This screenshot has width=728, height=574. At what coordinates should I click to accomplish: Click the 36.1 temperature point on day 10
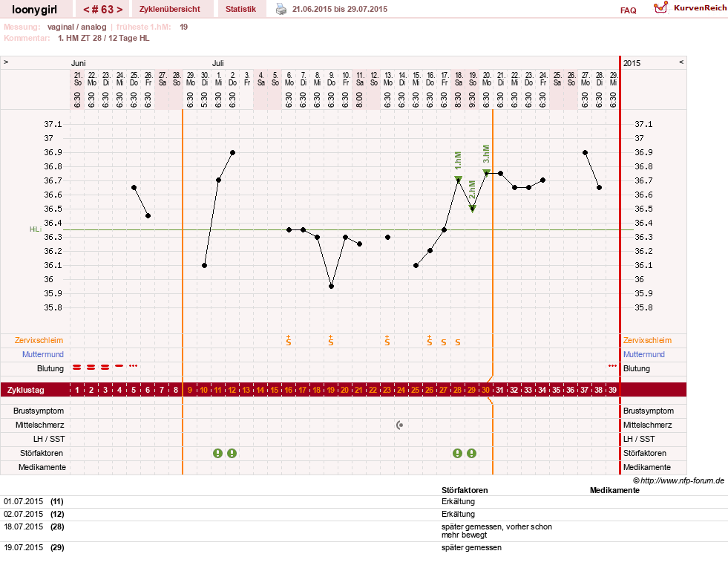(x=204, y=265)
